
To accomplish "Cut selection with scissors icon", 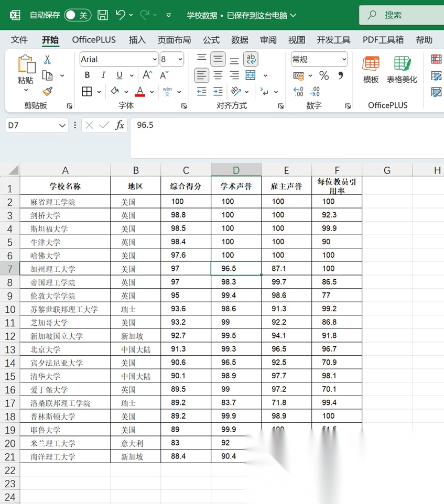I will pos(47,59).
